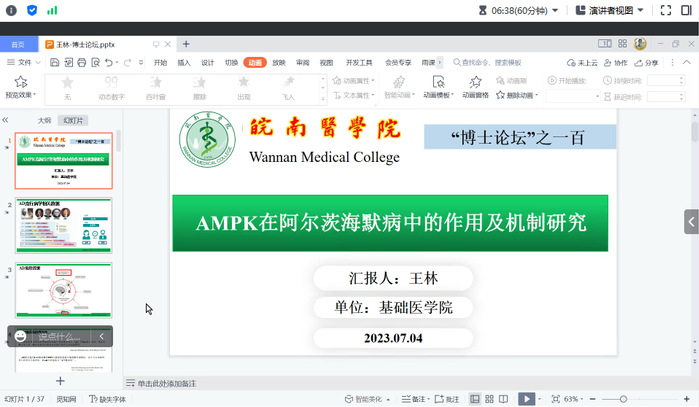The height and width of the screenshot is (407, 699).
Task: Select slide 2 thumbnail in panel
Action: 64,226
